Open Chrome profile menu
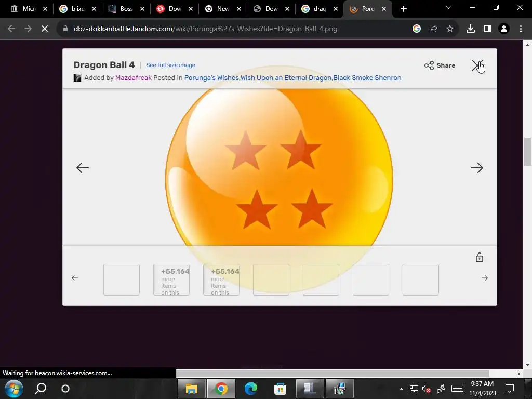 pos(504,29)
